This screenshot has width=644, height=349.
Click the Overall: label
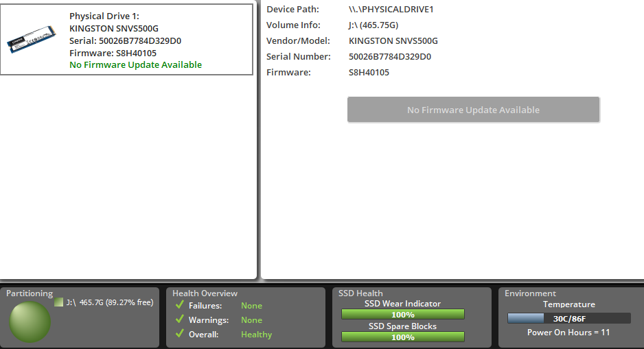click(x=204, y=334)
